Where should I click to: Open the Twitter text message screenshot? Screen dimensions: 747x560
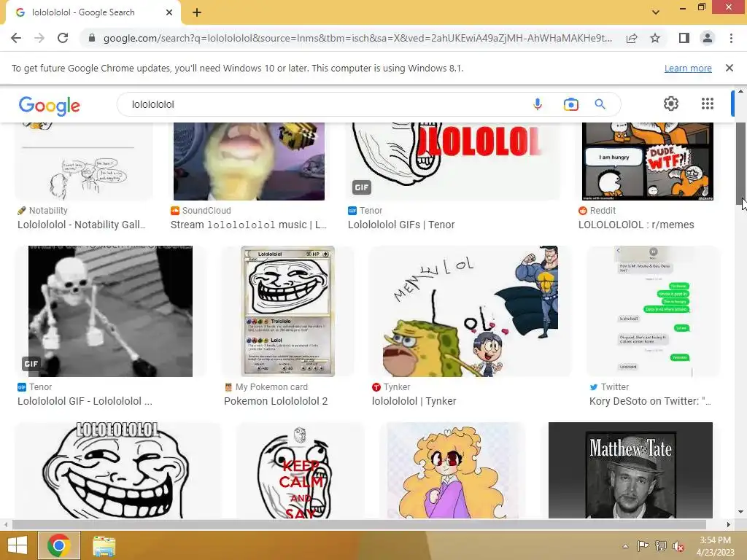coord(653,311)
